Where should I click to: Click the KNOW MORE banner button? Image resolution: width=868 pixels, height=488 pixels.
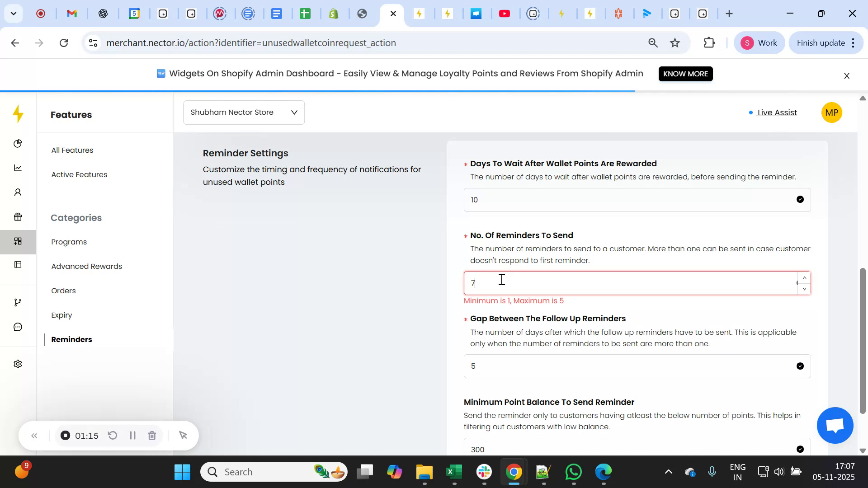686,74
